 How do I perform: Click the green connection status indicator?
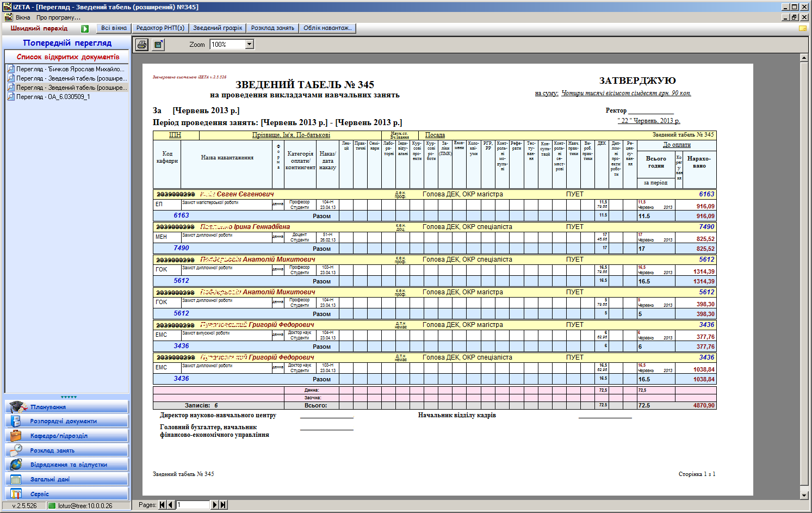(52, 505)
